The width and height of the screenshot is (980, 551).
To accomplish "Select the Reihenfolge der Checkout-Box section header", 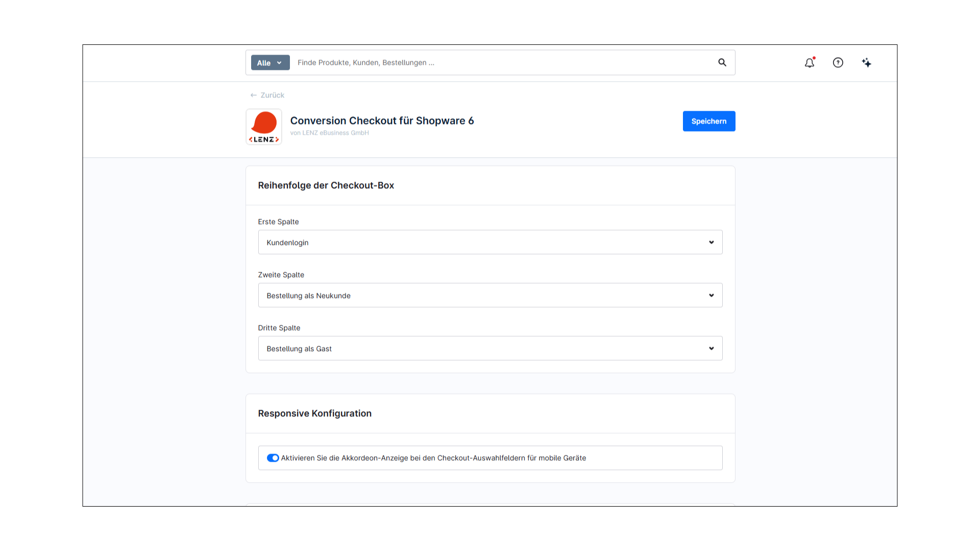I will click(326, 185).
